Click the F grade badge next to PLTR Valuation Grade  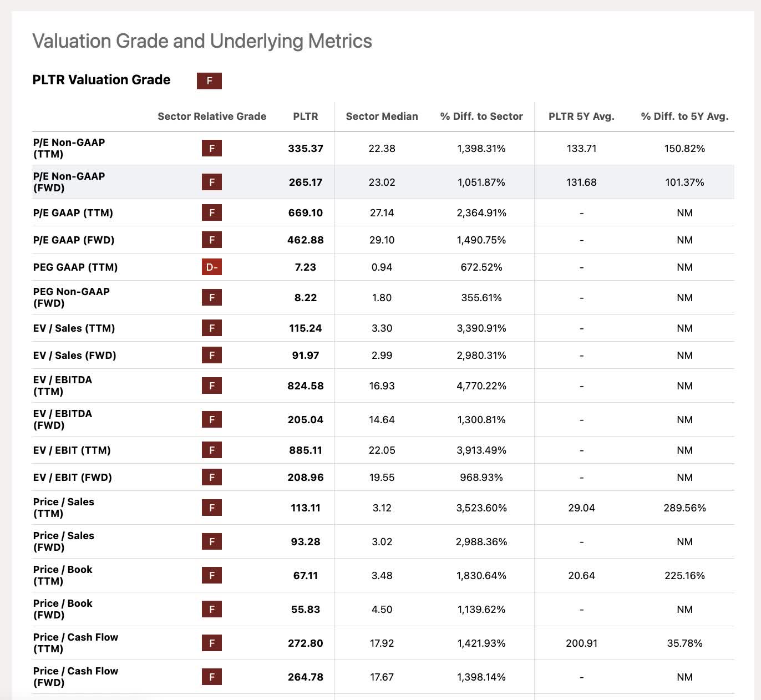pos(209,81)
